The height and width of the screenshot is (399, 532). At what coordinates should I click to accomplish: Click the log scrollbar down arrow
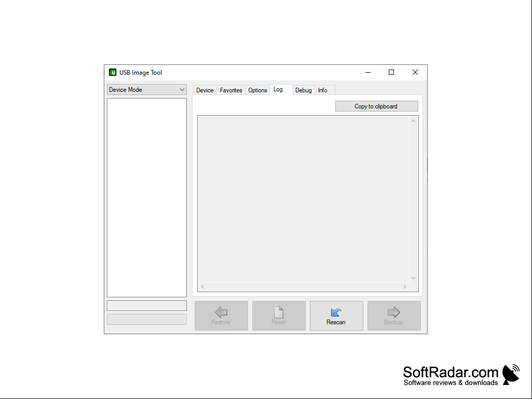click(413, 278)
